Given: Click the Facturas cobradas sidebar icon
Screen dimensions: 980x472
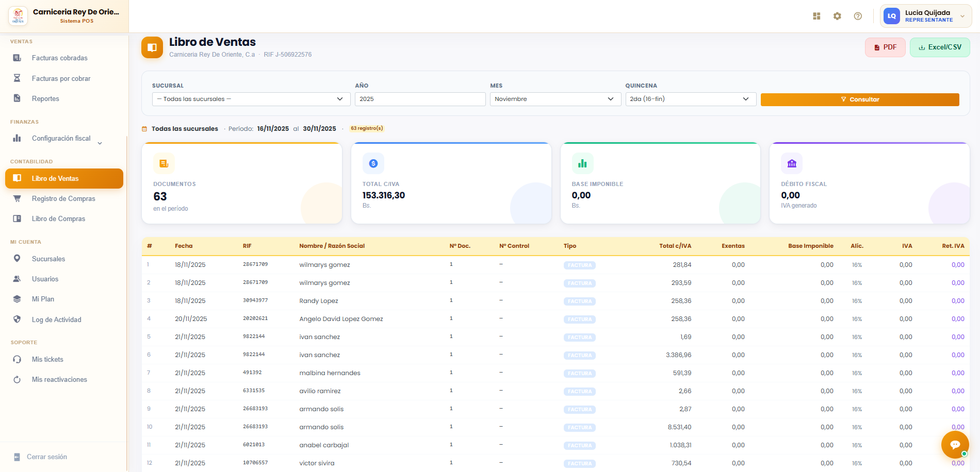Looking at the screenshot, I should pyautogui.click(x=17, y=58).
